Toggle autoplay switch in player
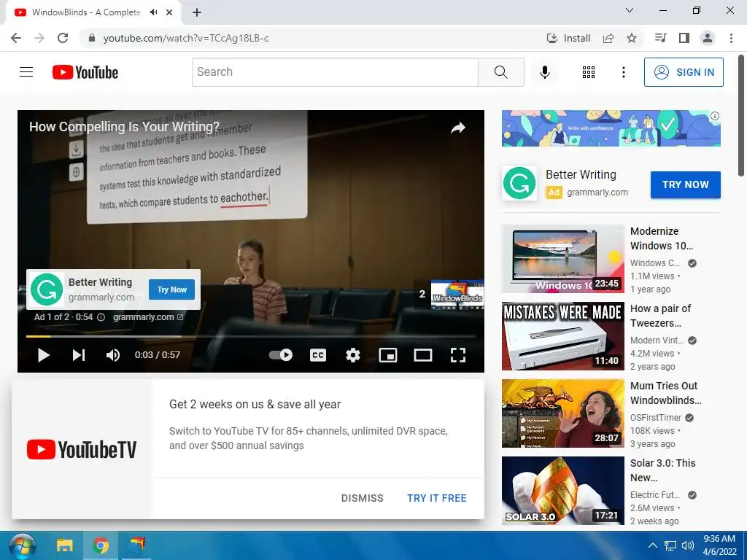 coord(281,355)
